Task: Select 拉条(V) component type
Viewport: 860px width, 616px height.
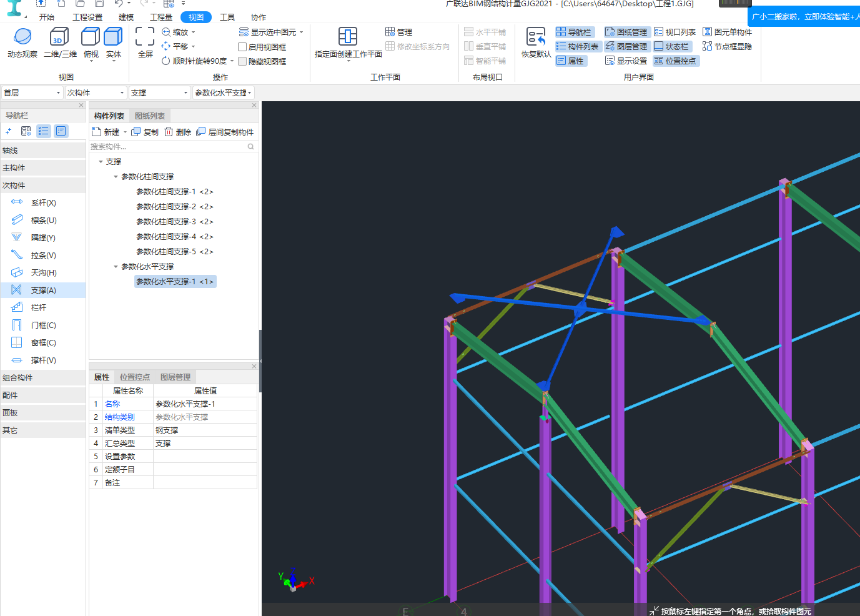Action: 43,256
